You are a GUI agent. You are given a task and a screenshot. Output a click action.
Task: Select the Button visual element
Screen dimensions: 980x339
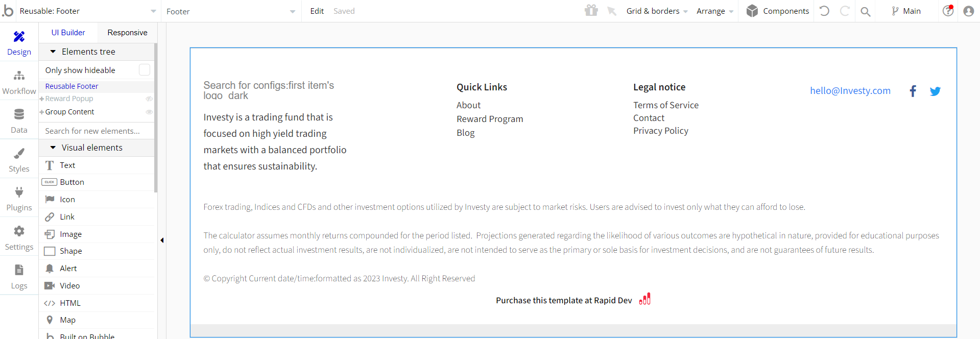point(97,182)
